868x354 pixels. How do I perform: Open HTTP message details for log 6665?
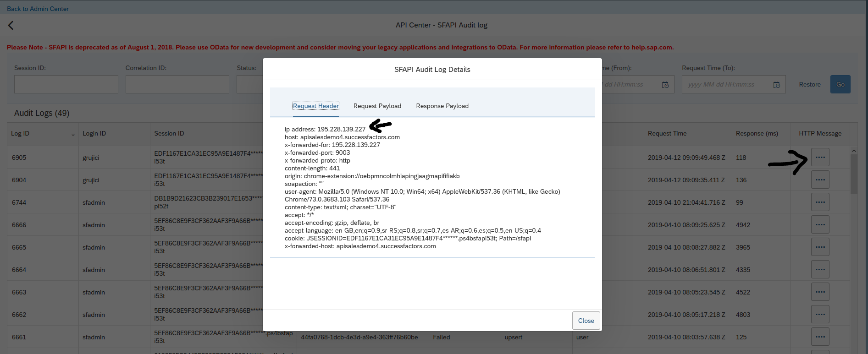(820, 247)
